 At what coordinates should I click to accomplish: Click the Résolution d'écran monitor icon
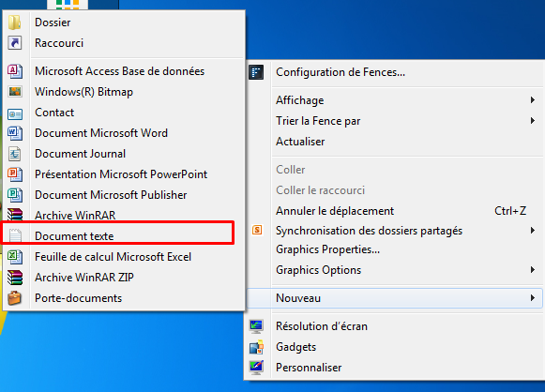pyautogui.click(x=256, y=326)
